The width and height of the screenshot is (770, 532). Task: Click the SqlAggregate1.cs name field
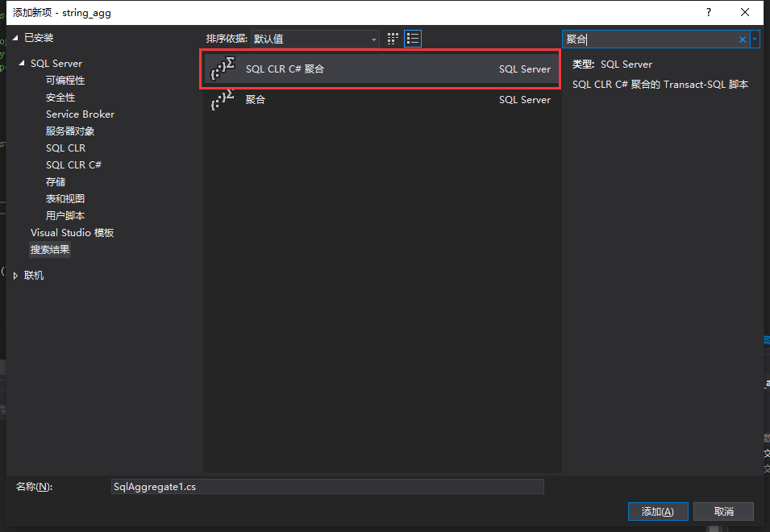[327, 486]
